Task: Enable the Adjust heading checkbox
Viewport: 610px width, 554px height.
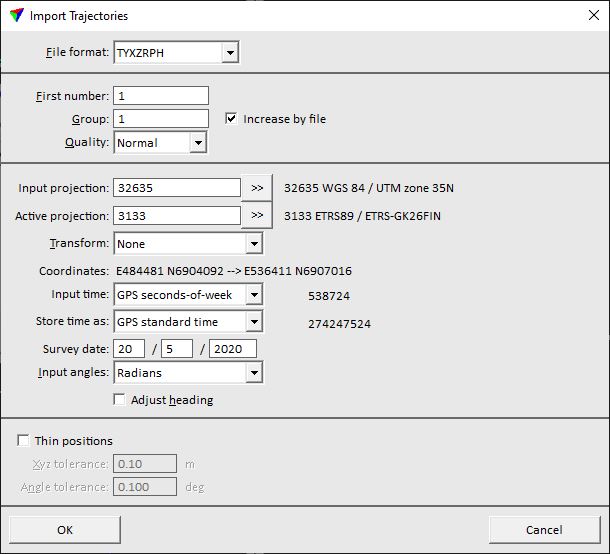Action: pos(120,400)
